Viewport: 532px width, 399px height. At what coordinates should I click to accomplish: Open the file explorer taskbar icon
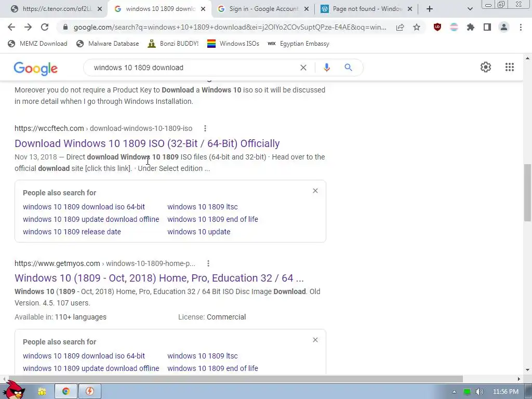point(42,392)
